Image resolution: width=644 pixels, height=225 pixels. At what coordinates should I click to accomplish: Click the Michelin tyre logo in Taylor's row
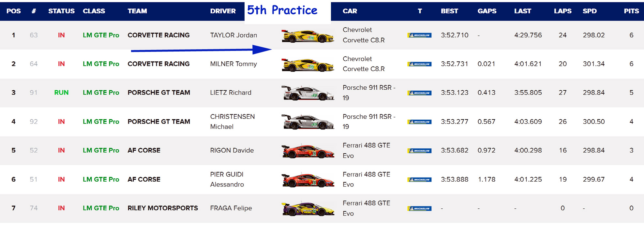pyautogui.click(x=419, y=35)
